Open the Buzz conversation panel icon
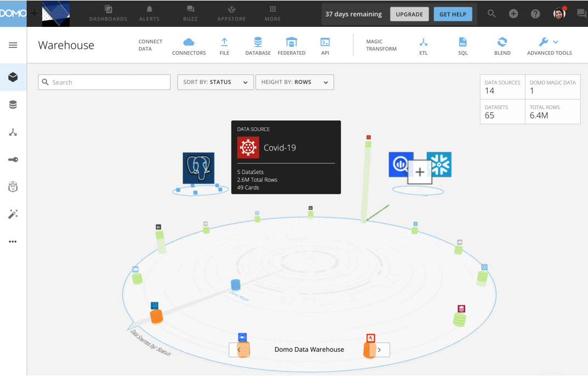 click(x=581, y=14)
